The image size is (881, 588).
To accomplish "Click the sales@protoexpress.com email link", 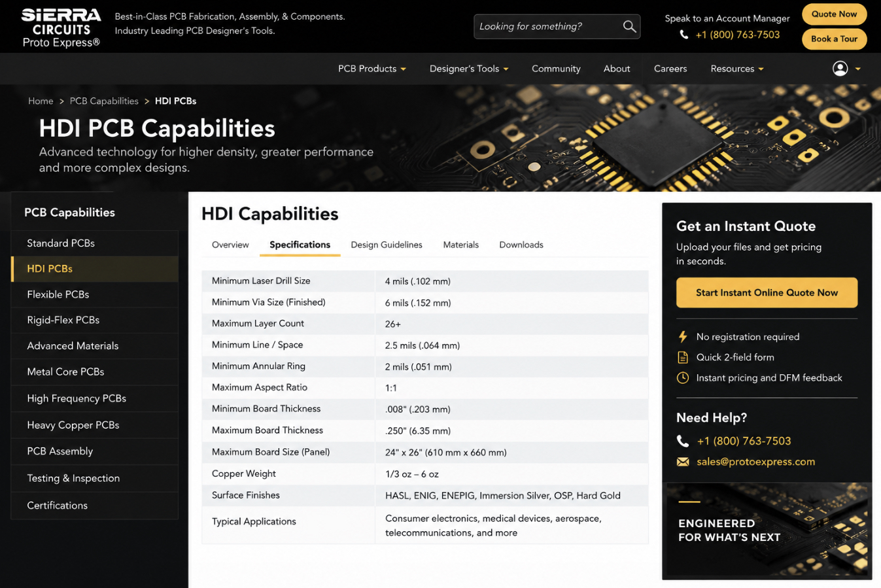I will point(755,462).
